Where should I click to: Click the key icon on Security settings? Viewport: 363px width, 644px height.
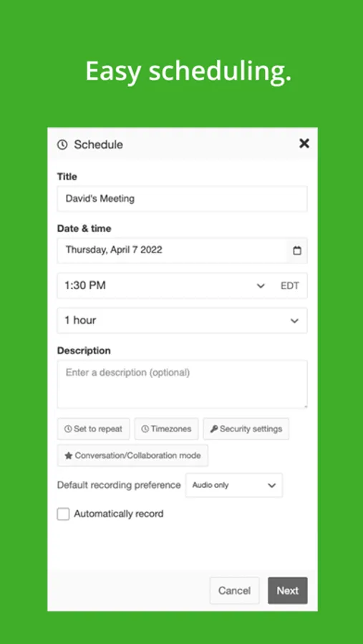214,429
